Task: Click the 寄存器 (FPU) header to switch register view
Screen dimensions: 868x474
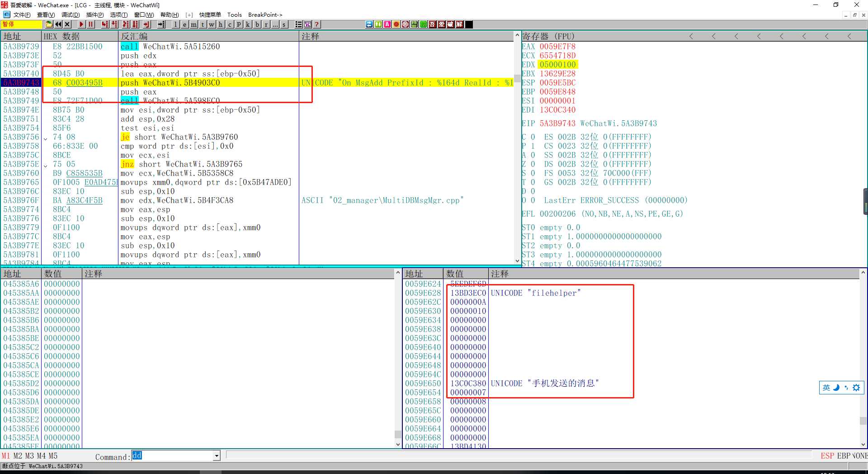Action: (x=548, y=36)
